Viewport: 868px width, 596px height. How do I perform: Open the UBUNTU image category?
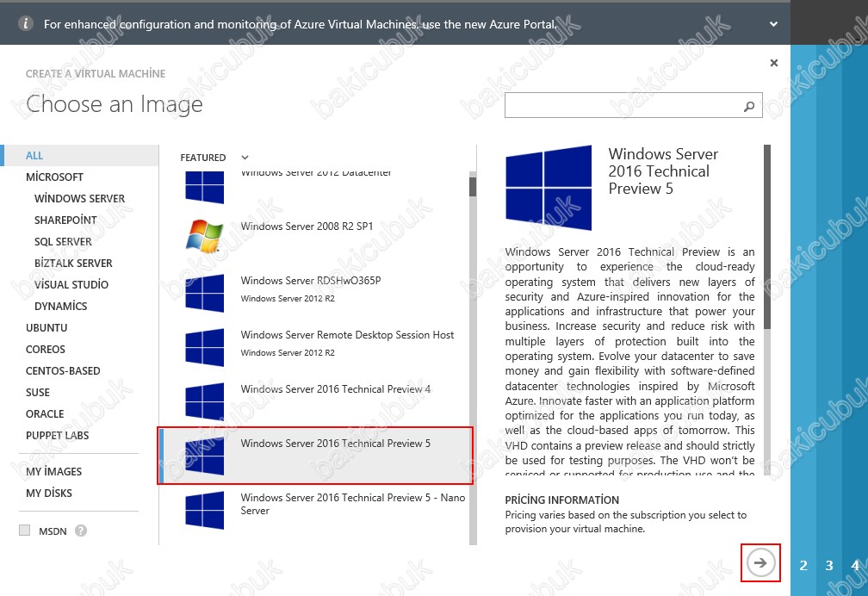(x=46, y=328)
